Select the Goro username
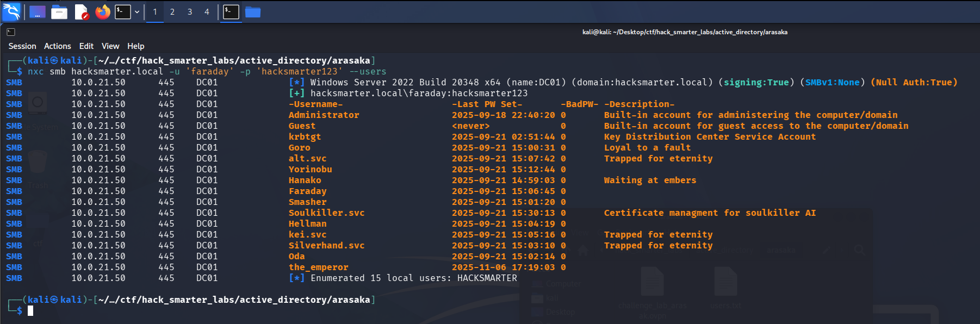 coord(299,147)
